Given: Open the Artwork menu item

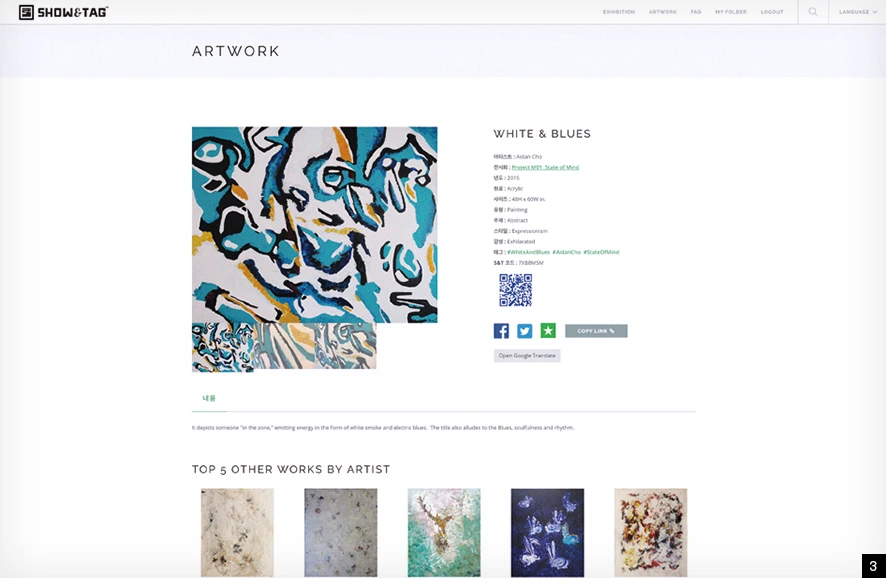Looking at the screenshot, I should [662, 12].
